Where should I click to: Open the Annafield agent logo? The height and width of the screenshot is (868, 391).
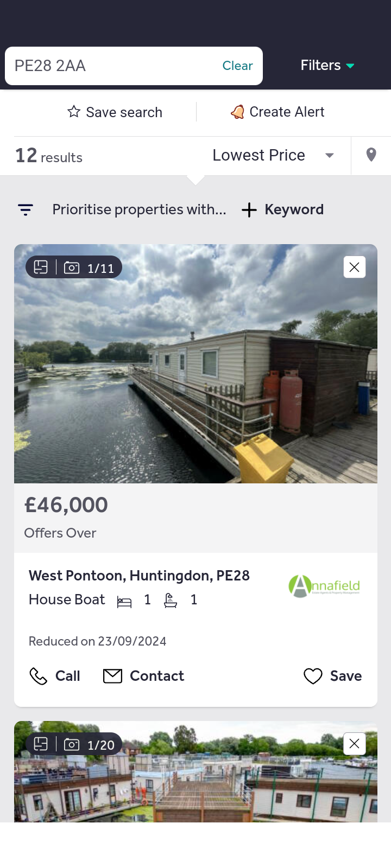coord(324,586)
